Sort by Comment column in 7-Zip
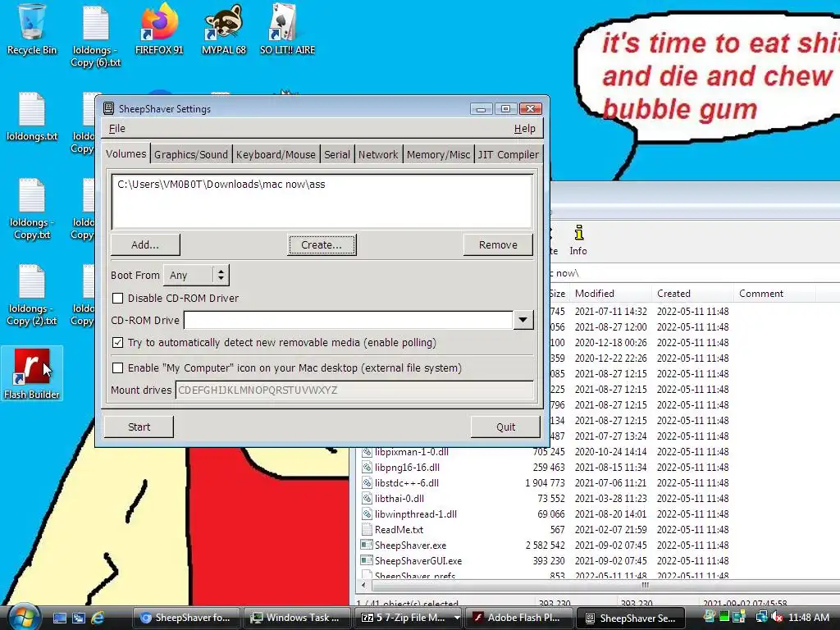Screen dimensions: 840x630 point(775,294)
